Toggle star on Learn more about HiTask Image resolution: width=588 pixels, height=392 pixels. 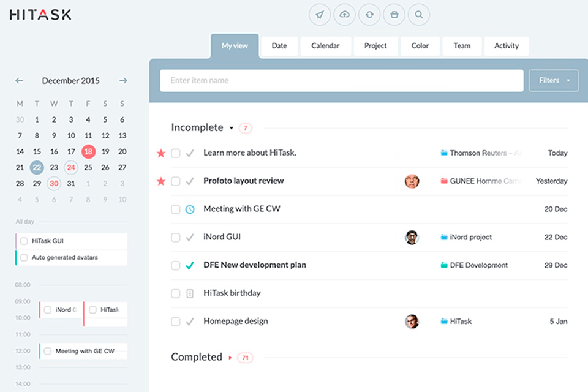click(161, 153)
